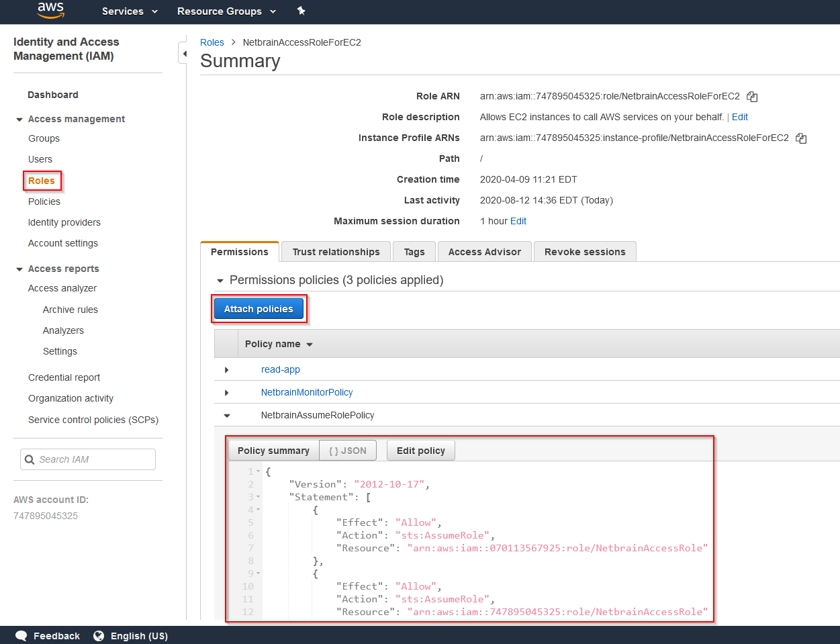Switch to the Trust relationships tab
The image size is (840, 644).
336,252
